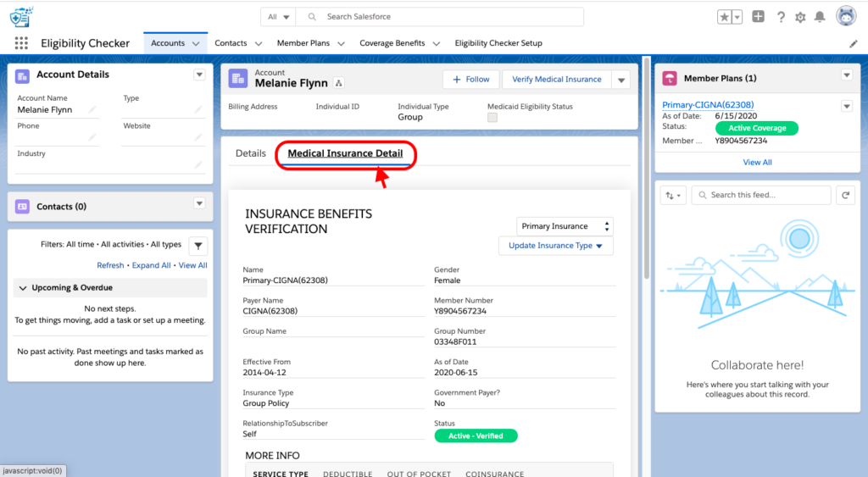
Task: Click the Member Plans umbrella icon
Action: (670, 79)
